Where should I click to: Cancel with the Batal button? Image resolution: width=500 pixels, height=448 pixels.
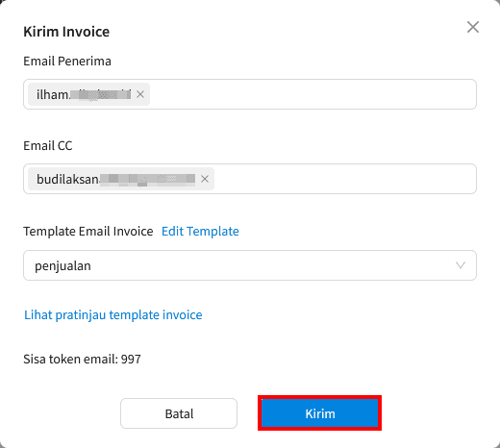pyautogui.click(x=179, y=413)
